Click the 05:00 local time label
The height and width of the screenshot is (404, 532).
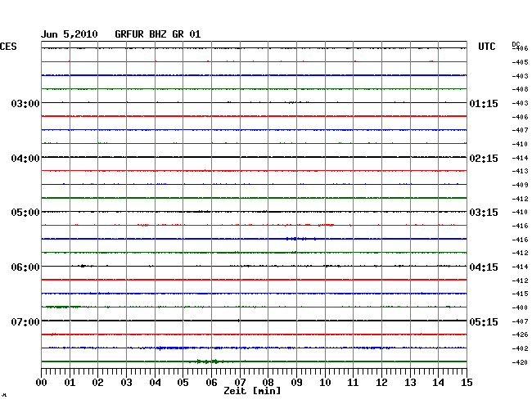[x=25, y=213]
